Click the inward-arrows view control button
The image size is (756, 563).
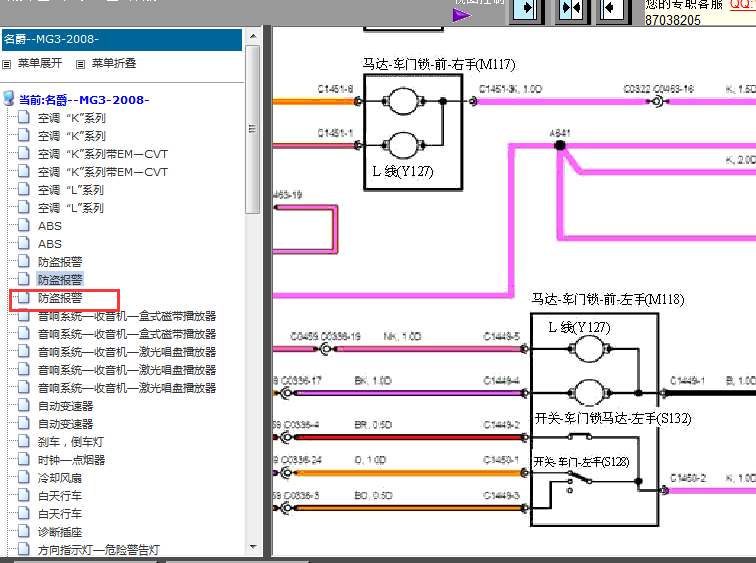pyautogui.click(x=569, y=9)
